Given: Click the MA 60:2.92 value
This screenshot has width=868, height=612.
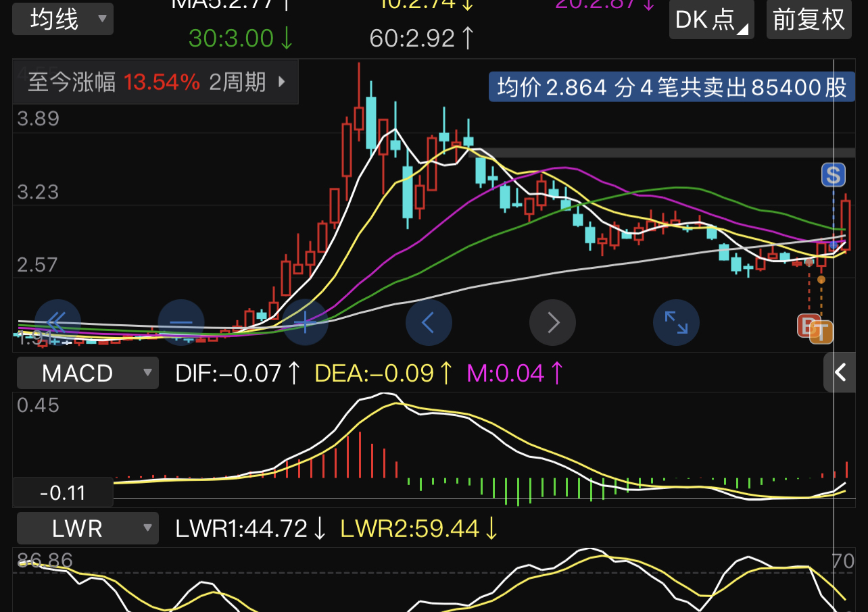Looking at the screenshot, I should tap(423, 39).
